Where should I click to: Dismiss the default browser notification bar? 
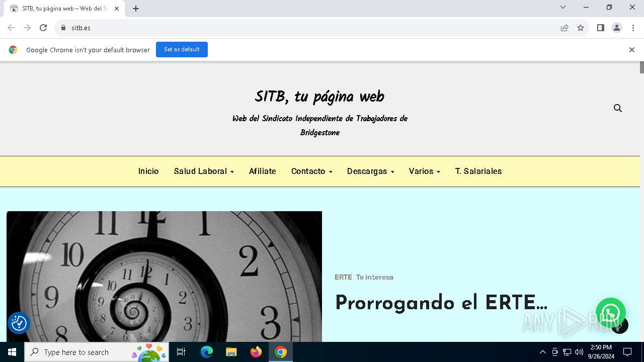[x=631, y=50]
